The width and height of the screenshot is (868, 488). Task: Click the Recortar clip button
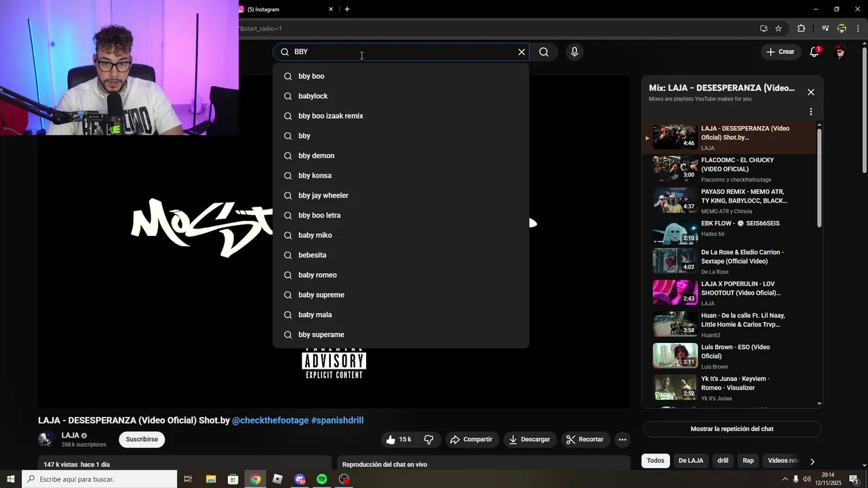click(585, 439)
